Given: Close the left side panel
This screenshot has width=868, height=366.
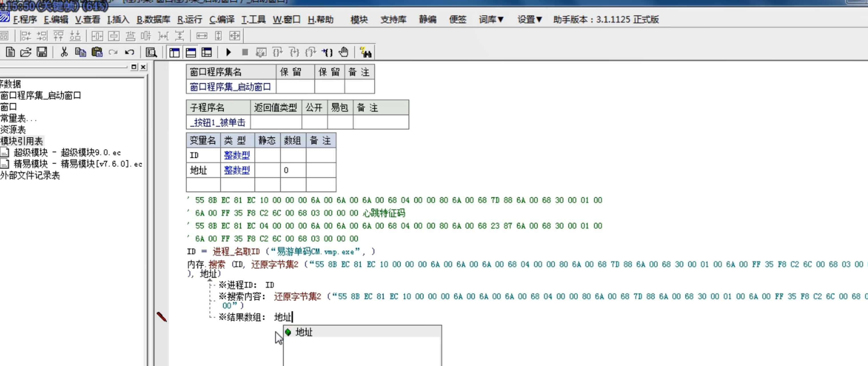Looking at the screenshot, I should pos(143,67).
